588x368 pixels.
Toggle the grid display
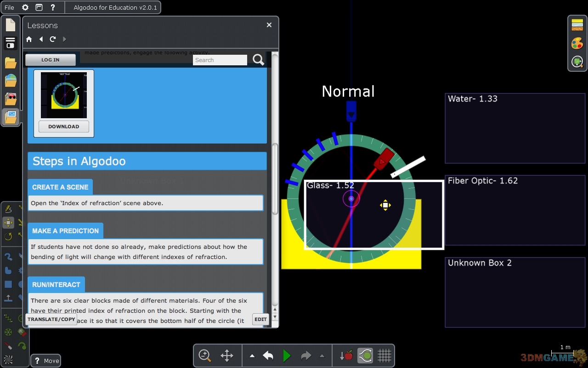(x=384, y=356)
